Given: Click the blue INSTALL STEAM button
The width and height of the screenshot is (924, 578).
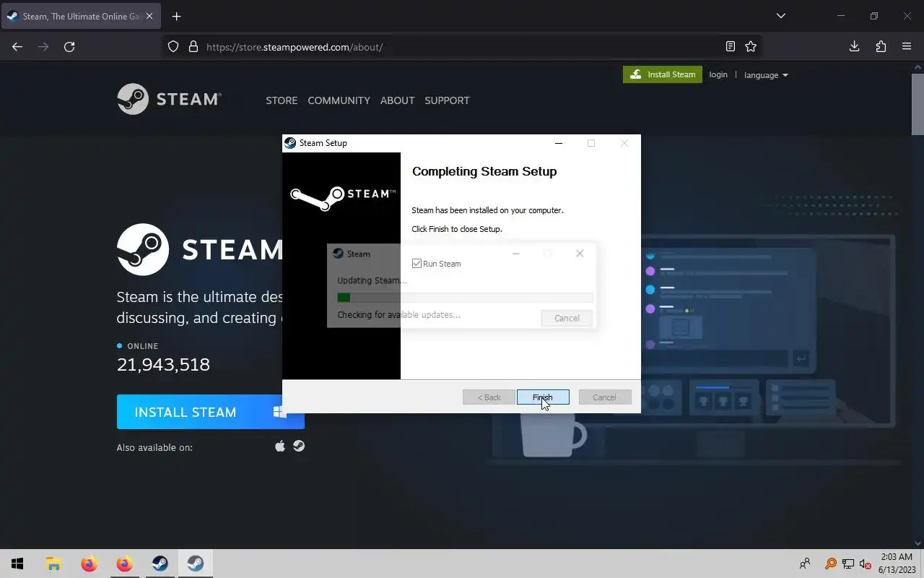Looking at the screenshot, I should pyautogui.click(x=210, y=412).
